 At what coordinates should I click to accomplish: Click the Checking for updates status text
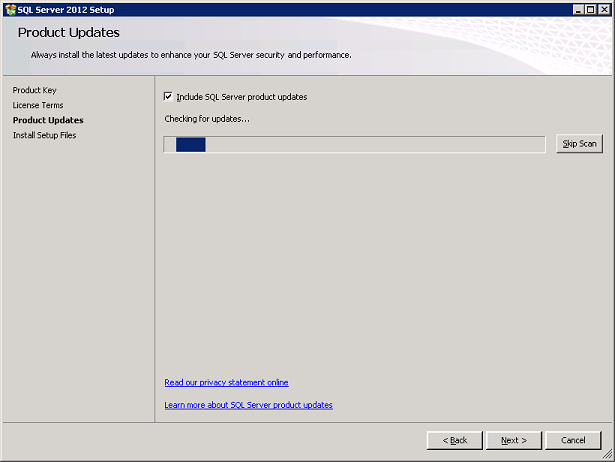(x=207, y=119)
